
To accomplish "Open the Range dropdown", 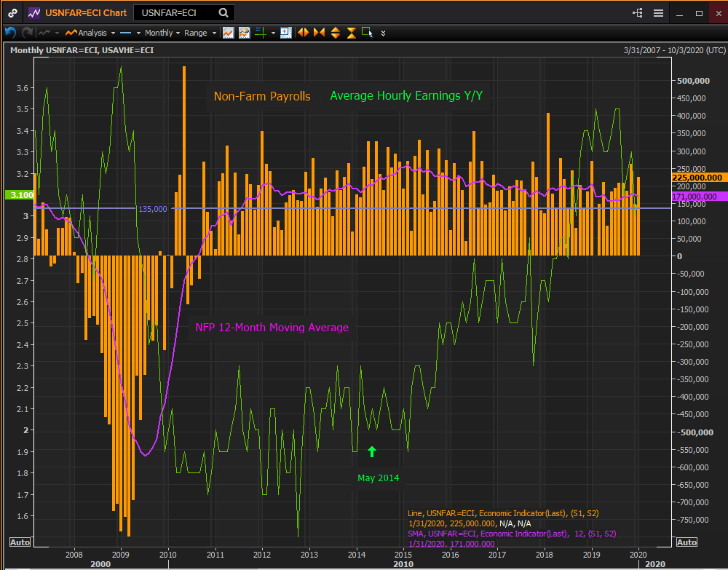I will point(200,33).
